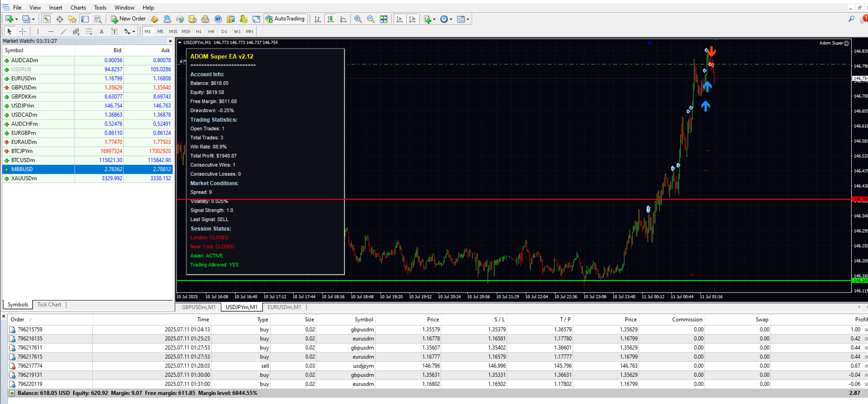This screenshot has width=868, height=404.
Task: Expand the New Chart dropdown arrow
Action: coord(16,19)
